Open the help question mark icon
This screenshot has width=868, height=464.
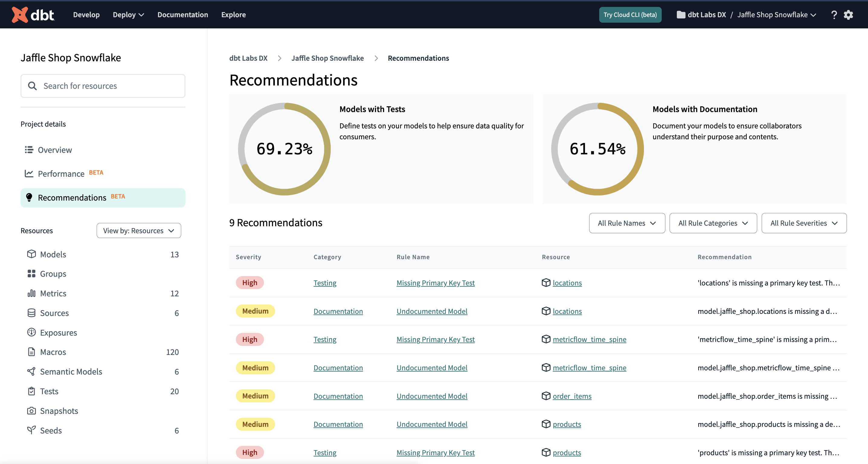coord(834,14)
